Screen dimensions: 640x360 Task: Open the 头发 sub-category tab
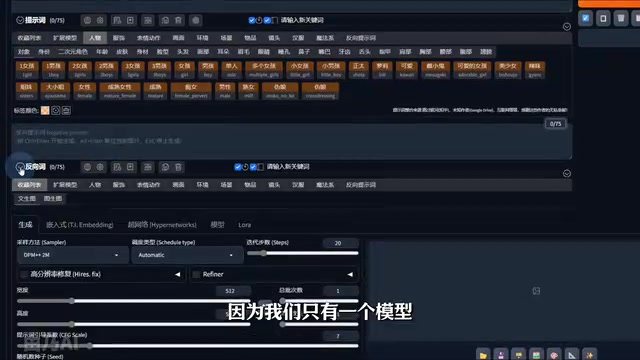coord(183,52)
